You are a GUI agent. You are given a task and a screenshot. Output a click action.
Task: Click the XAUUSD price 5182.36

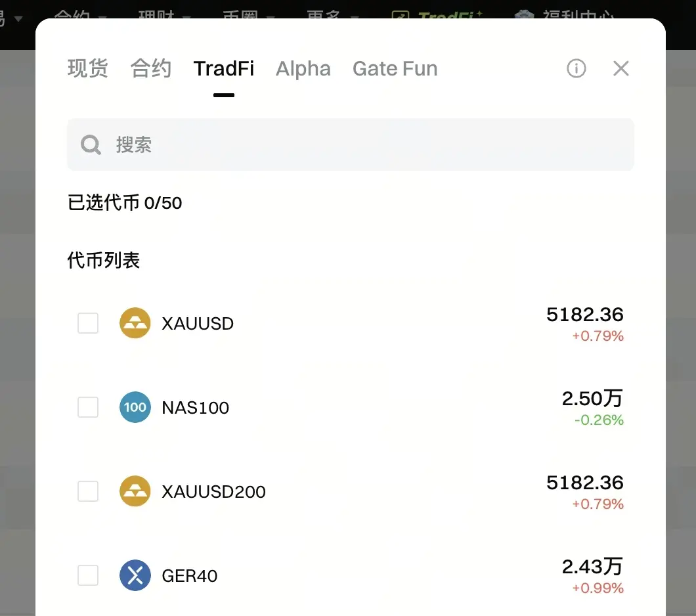point(584,315)
